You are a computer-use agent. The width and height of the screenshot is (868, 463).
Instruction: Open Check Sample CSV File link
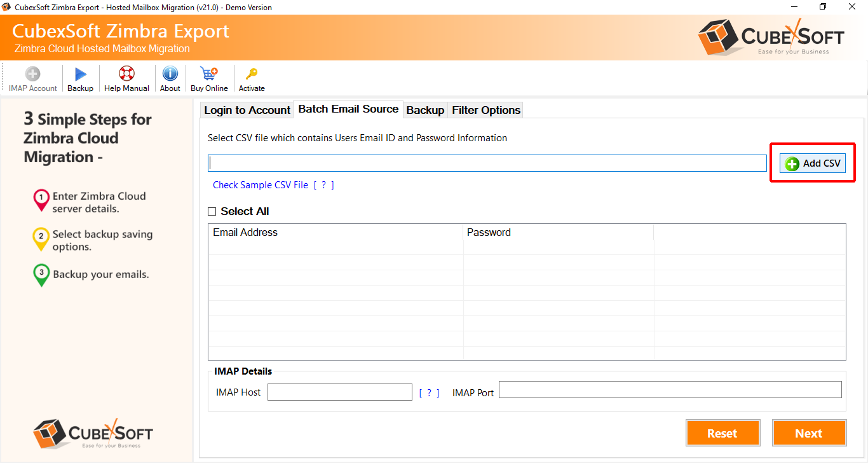[261, 185]
